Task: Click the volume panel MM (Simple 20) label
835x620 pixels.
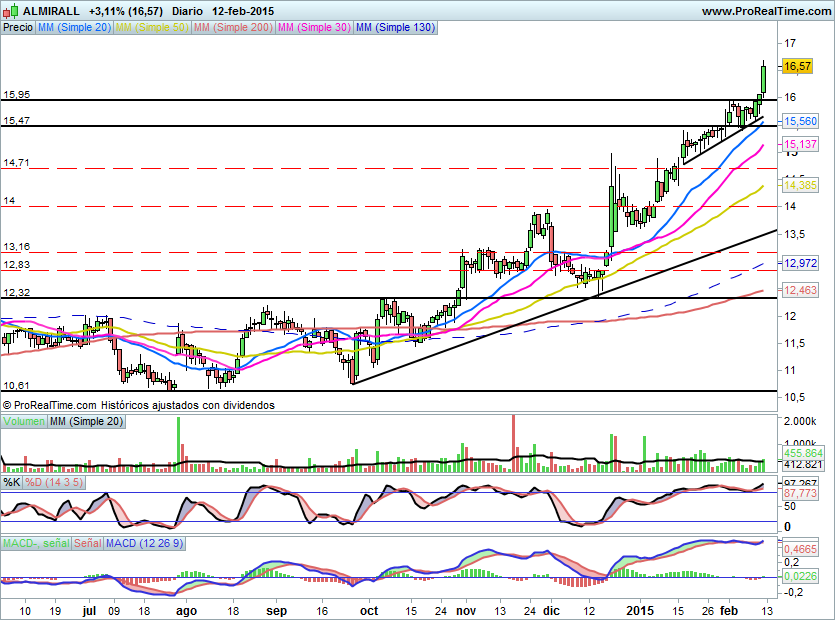Action: point(88,423)
